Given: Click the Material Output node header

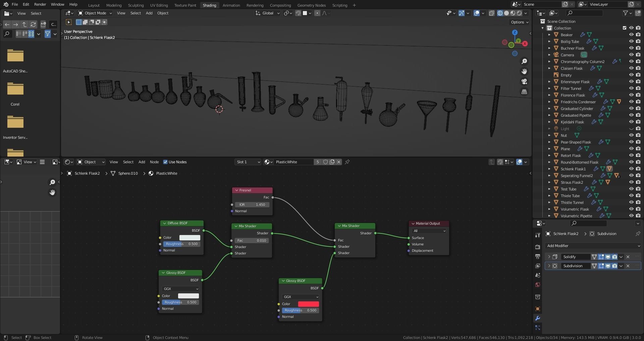Looking at the screenshot, I should pyautogui.click(x=429, y=223).
